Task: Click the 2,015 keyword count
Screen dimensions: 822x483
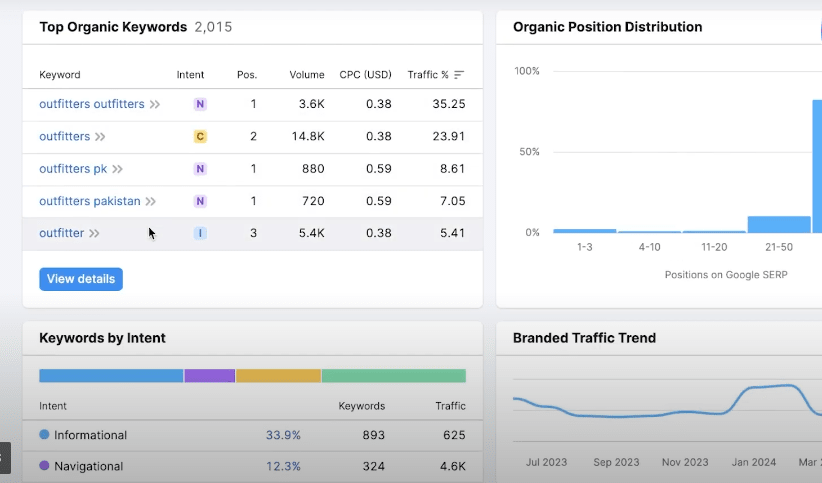Action: click(x=213, y=27)
